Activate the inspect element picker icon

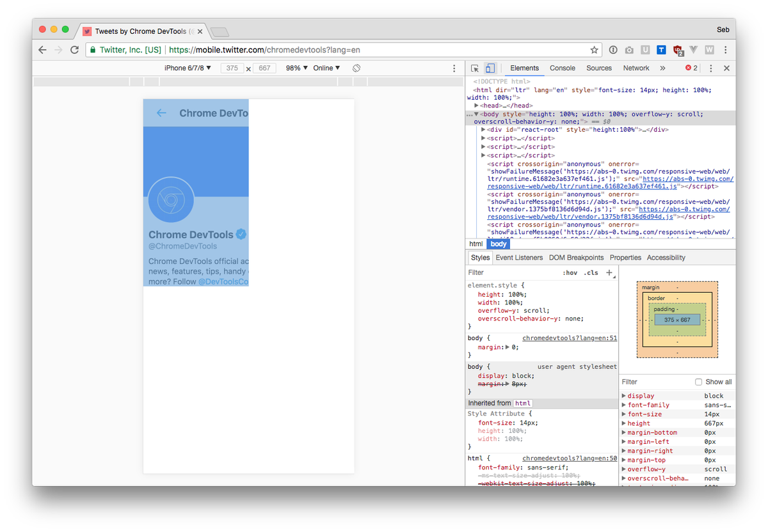pyautogui.click(x=475, y=68)
